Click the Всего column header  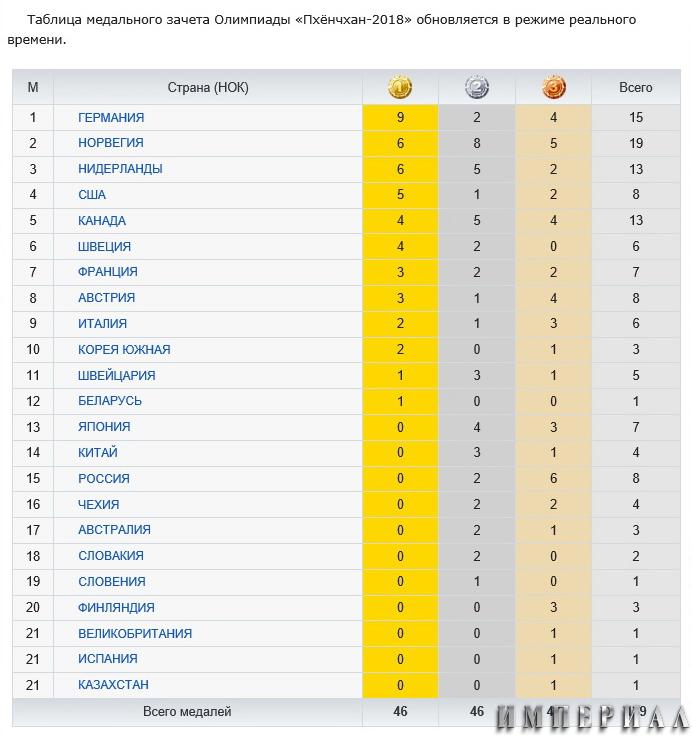(x=636, y=87)
